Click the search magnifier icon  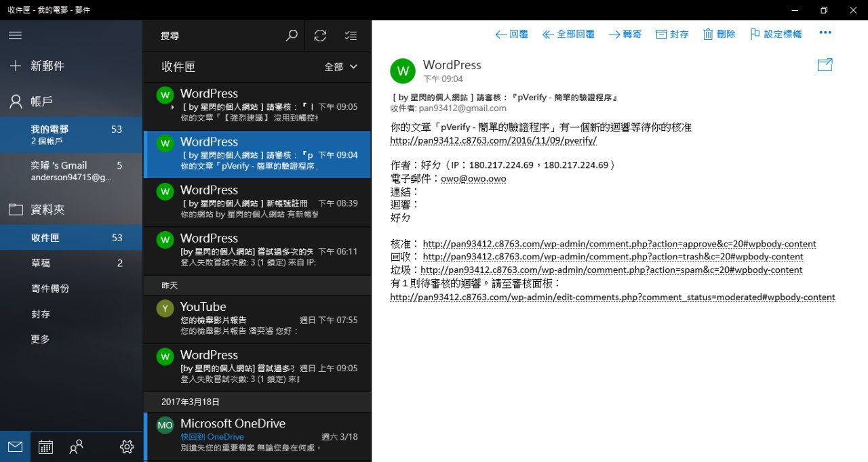click(x=292, y=35)
